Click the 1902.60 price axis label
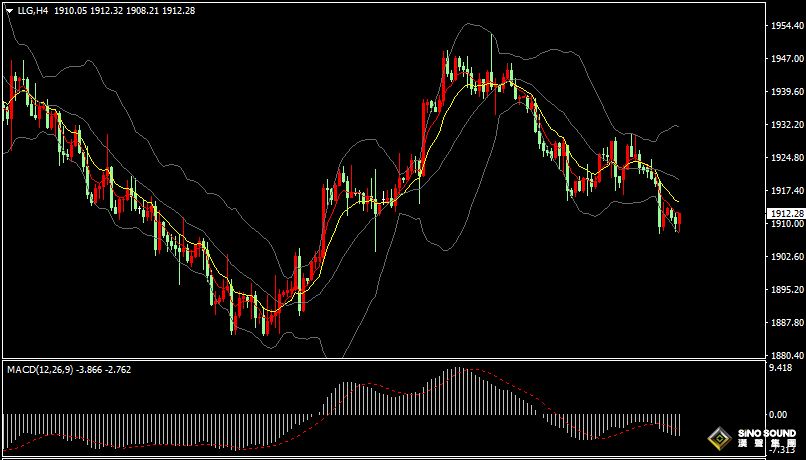 [x=785, y=257]
